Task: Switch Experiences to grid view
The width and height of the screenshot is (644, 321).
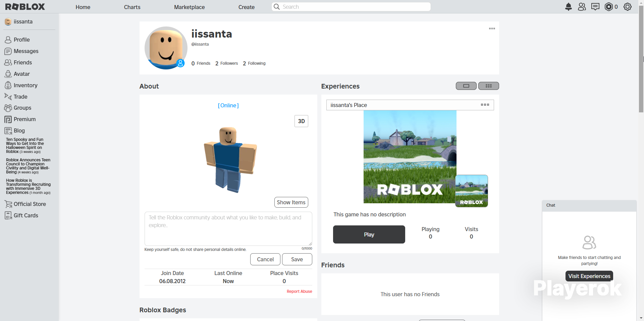Action: tap(488, 86)
